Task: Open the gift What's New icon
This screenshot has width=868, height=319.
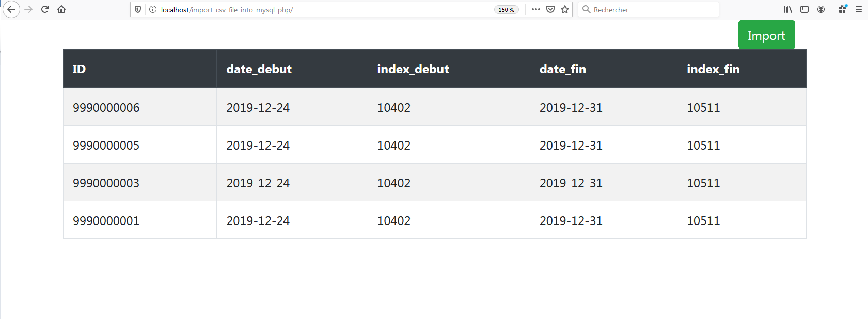Action: coord(842,9)
